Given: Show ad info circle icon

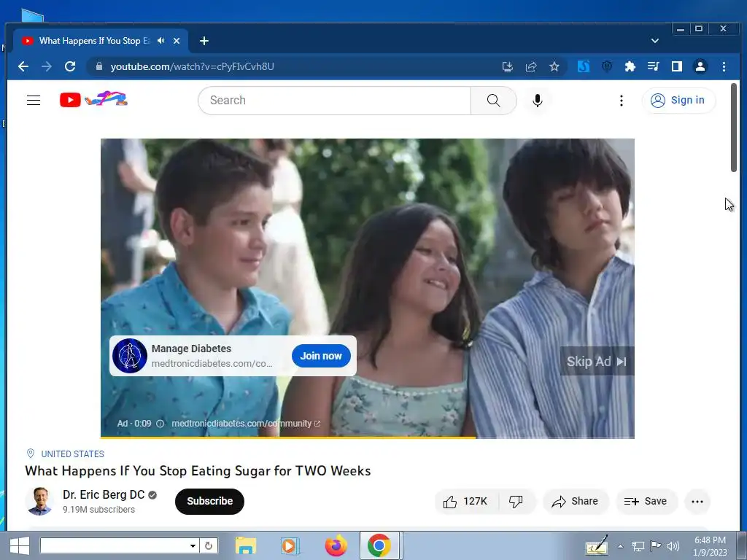Looking at the screenshot, I should (160, 424).
